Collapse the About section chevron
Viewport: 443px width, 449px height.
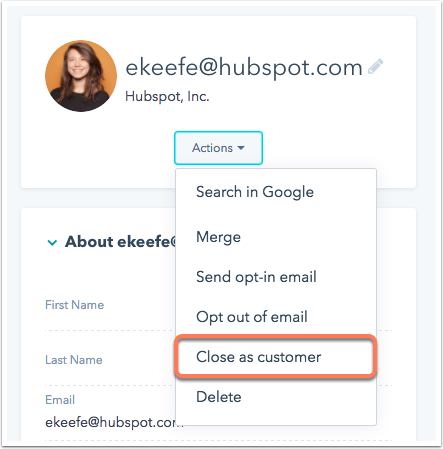pyautogui.click(x=52, y=242)
